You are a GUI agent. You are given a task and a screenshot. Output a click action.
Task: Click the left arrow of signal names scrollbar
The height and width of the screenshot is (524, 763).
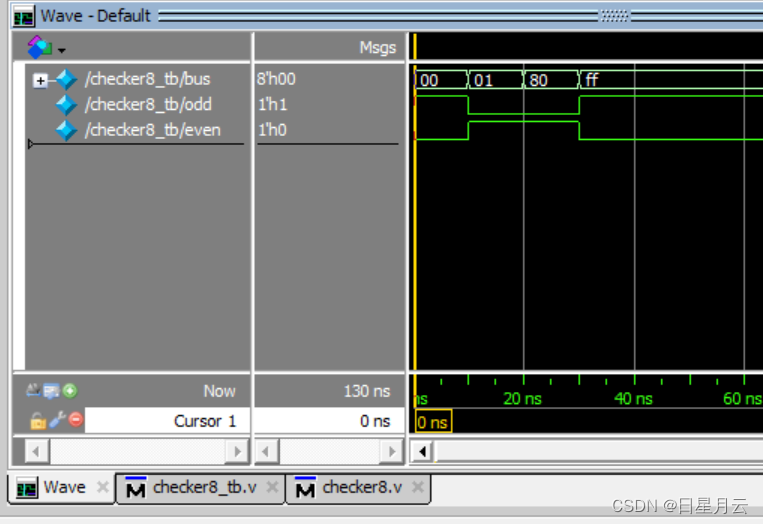37,452
